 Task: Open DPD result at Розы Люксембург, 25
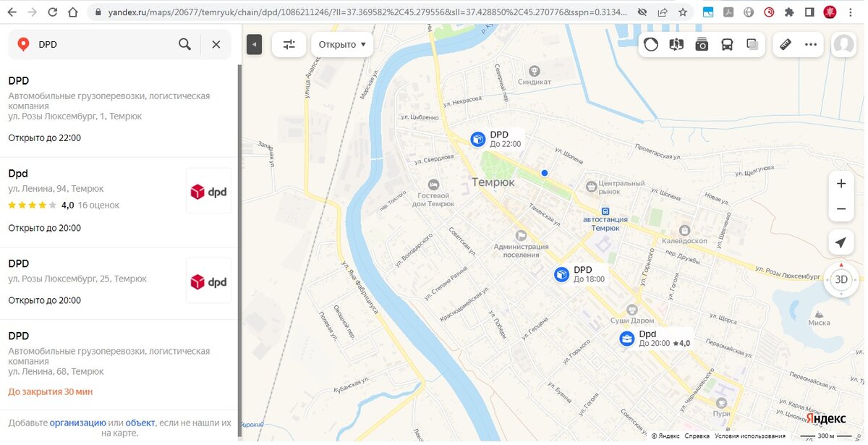(120, 283)
